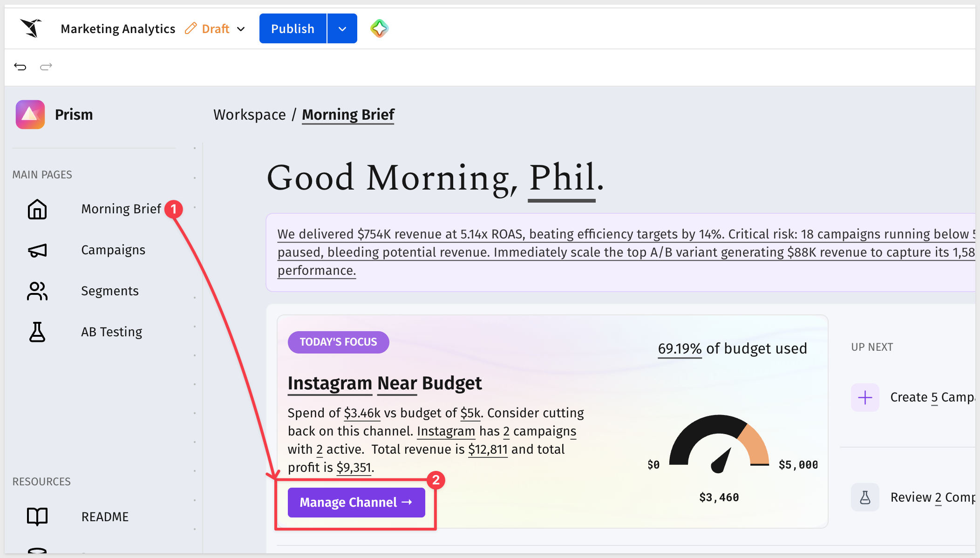Click the Sigma bird logo icon
This screenshot has width=980, height=558.
(x=31, y=28)
